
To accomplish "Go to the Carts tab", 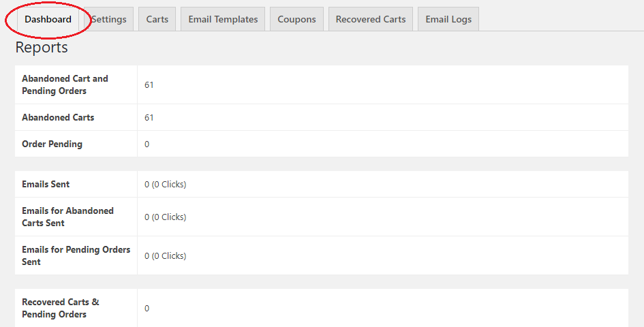I will [157, 19].
